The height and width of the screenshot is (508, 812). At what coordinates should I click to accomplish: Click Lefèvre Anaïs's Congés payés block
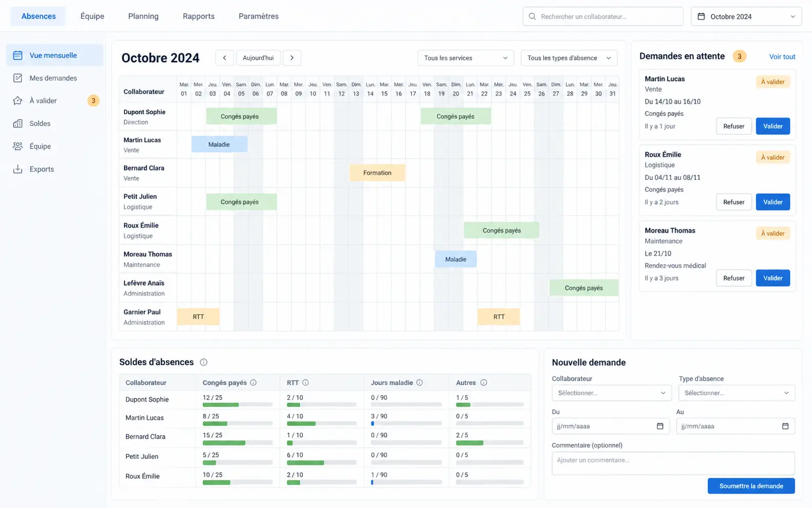tap(584, 288)
